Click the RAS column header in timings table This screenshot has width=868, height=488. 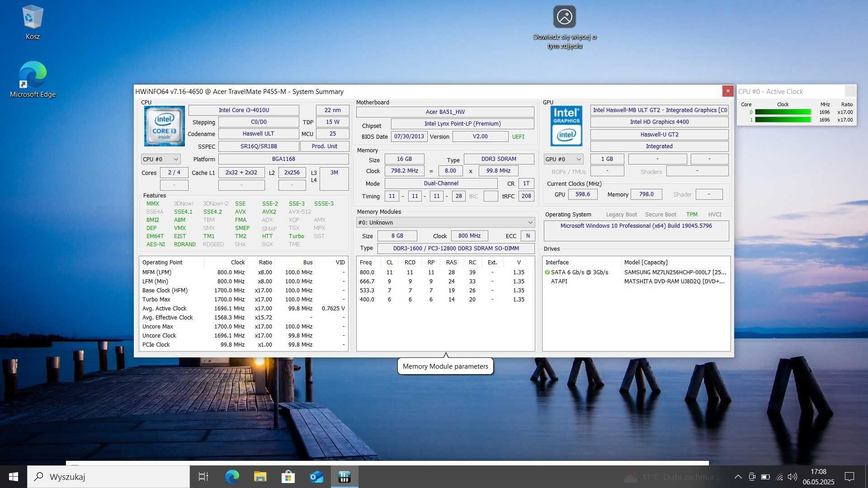(x=451, y=263)
